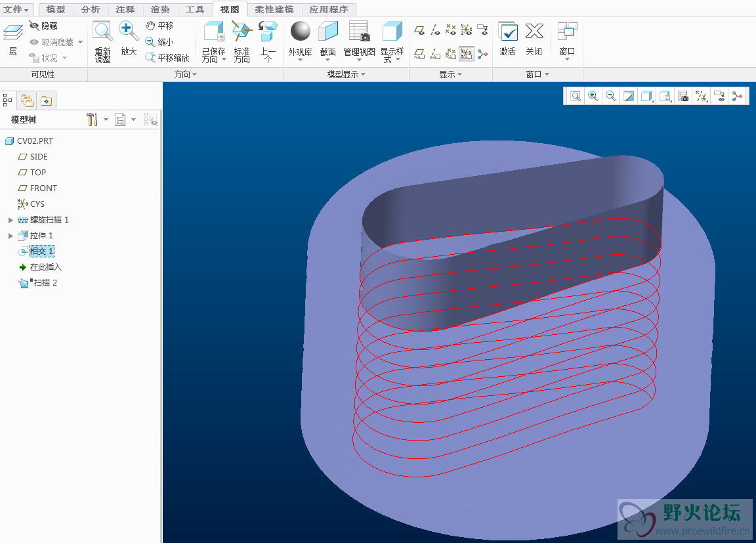Toggle axis tag display in ribbon
Image resolution: width=756 pixels, height=543 pixels.
tap(435, 54)
